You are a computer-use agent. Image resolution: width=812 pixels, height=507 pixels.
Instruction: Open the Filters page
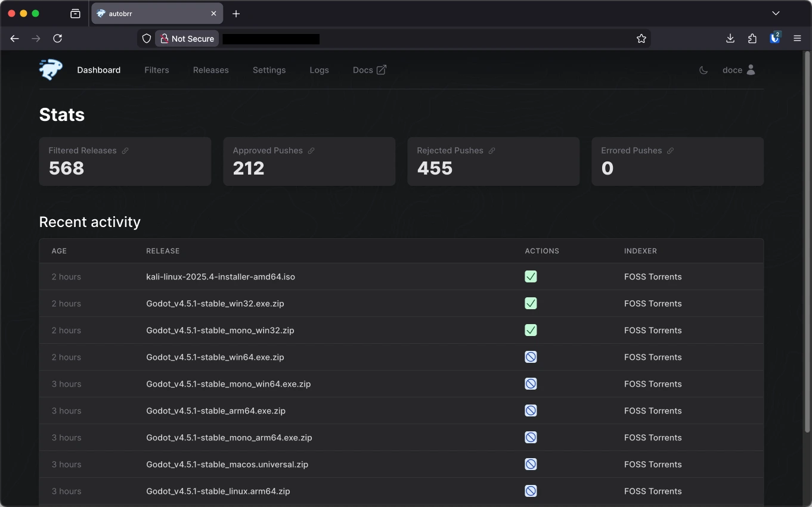pos(157,70)
